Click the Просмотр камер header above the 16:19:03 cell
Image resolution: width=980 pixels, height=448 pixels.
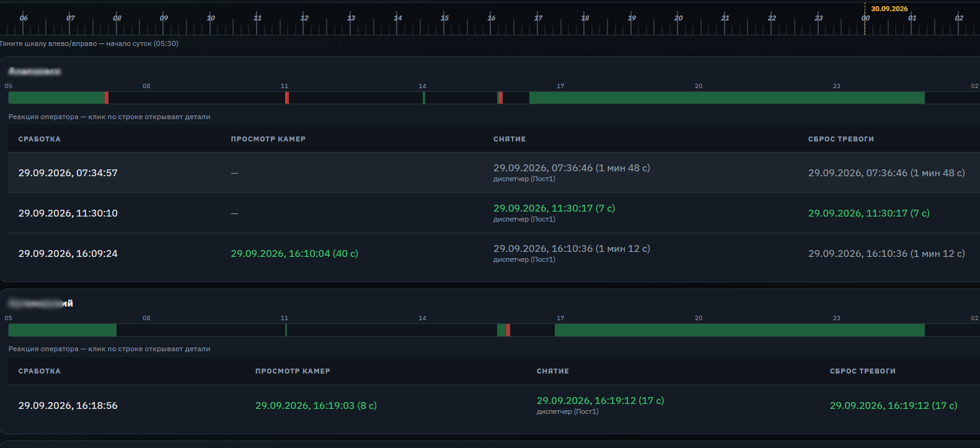293,371
